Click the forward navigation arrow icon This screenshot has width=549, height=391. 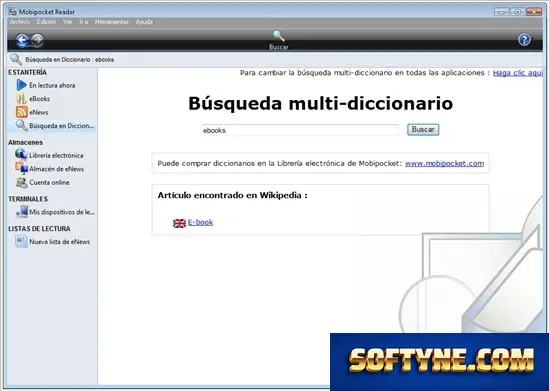(37, 40)
